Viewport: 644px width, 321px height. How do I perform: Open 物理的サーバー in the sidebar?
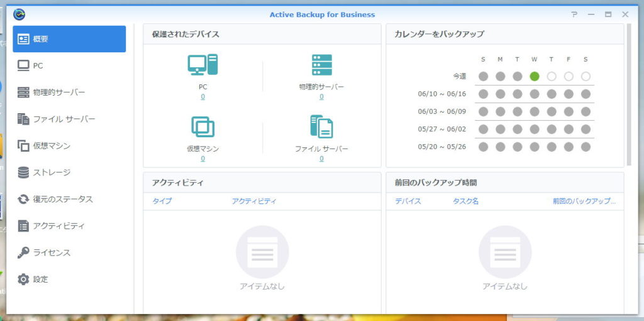[69, 93]
